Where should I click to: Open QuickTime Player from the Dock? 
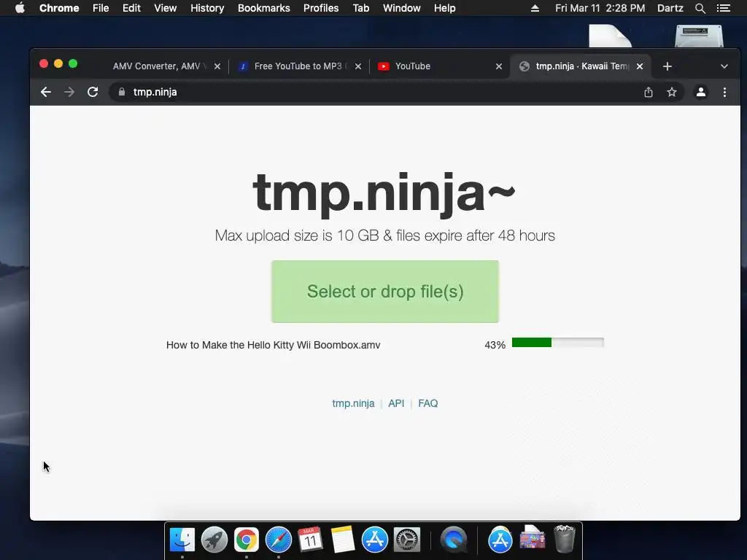point(454,540)
